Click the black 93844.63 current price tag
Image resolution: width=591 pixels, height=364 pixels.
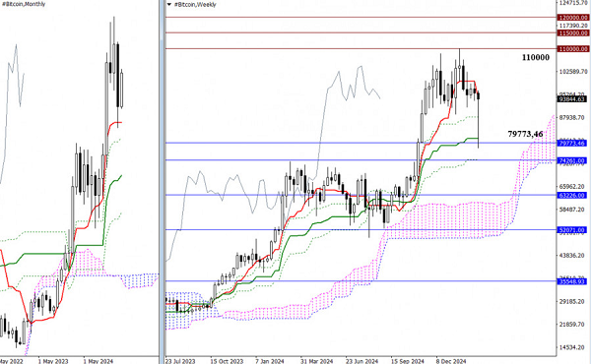[572, 99]
